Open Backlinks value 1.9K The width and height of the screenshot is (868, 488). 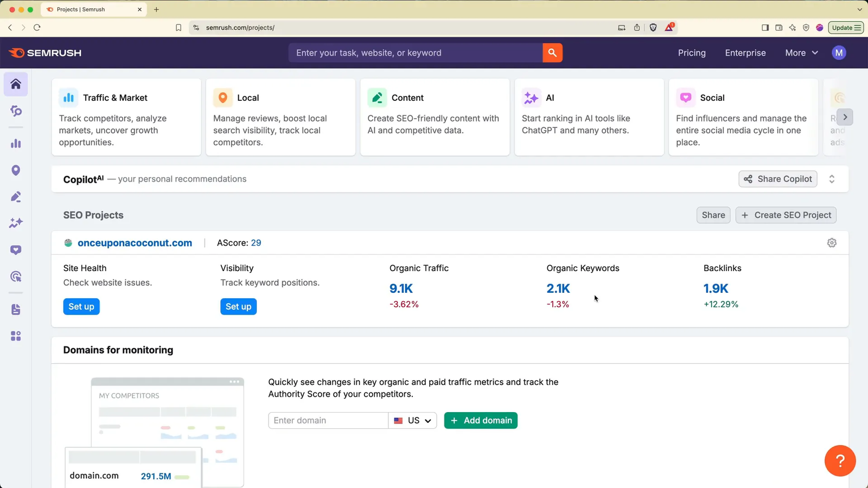pyautogui.click(x=716, y=288)
